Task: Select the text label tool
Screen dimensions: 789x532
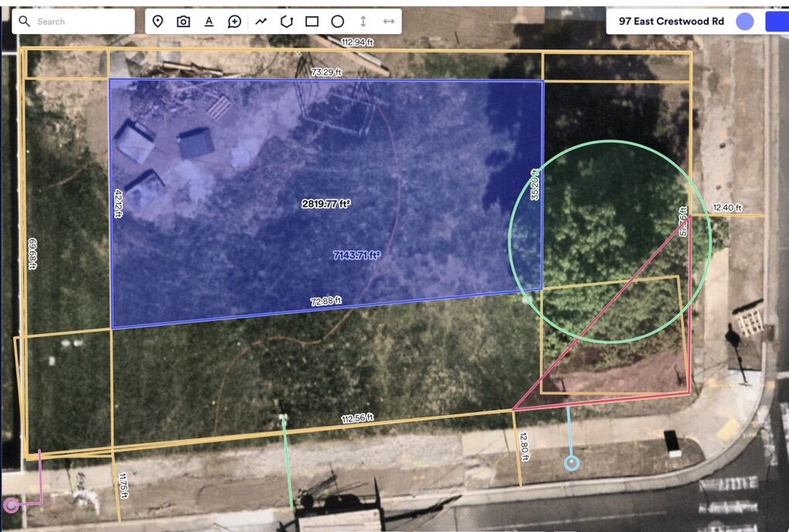Action: 209,22
